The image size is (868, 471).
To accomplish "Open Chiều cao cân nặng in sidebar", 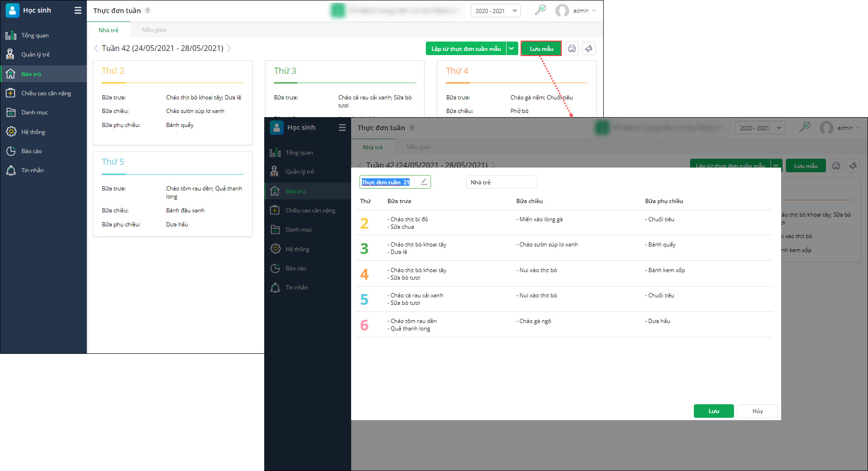I will click(x=46, y=93).
